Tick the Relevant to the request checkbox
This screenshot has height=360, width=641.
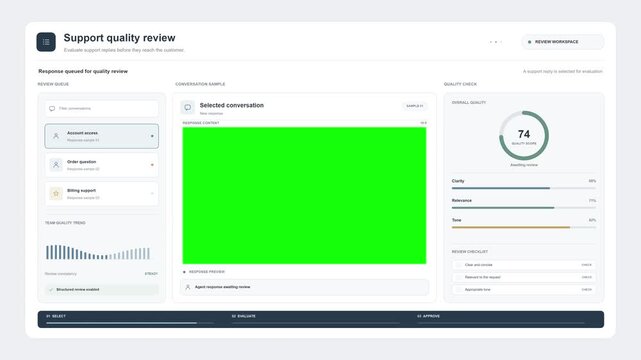click(459, 277)
